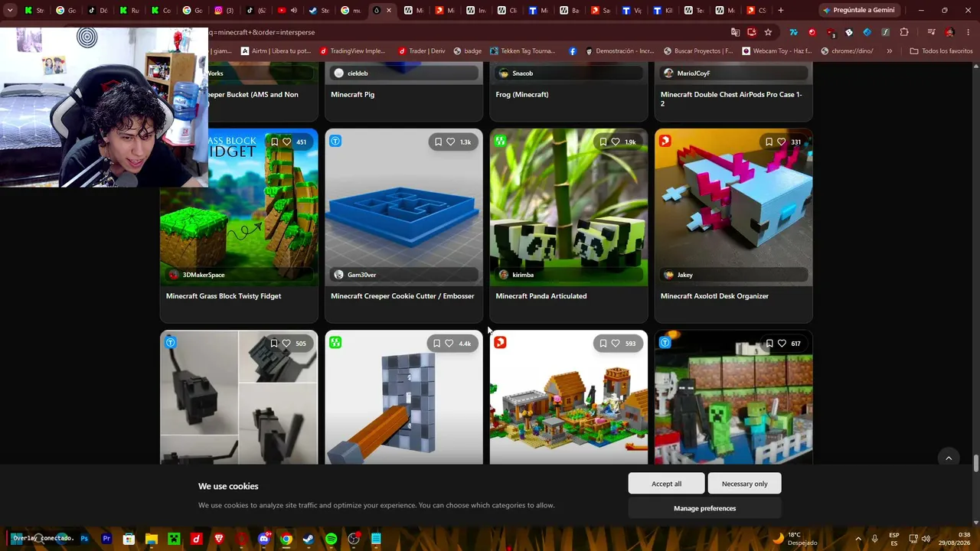The width and height of the screenshot is (980, 551).
Task: Click the green source badge on Panda Articulated card
Action: coord(500,141)
